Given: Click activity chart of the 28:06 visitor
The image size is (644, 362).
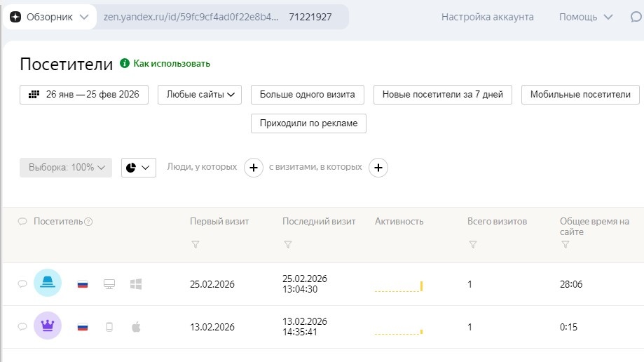Looking at the screenshot, I should pos(399,286).
